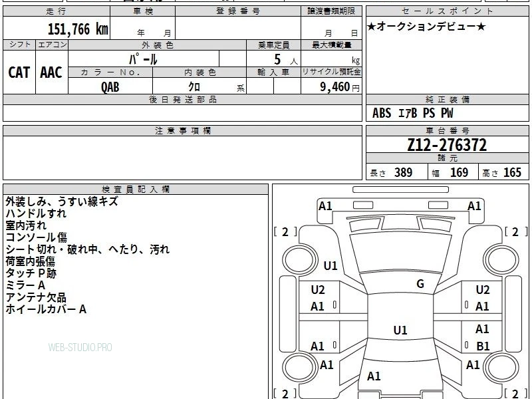Viewport: 532px width, 399px height.
Task: Click the note ハンドルすれ
Action: 36,213
